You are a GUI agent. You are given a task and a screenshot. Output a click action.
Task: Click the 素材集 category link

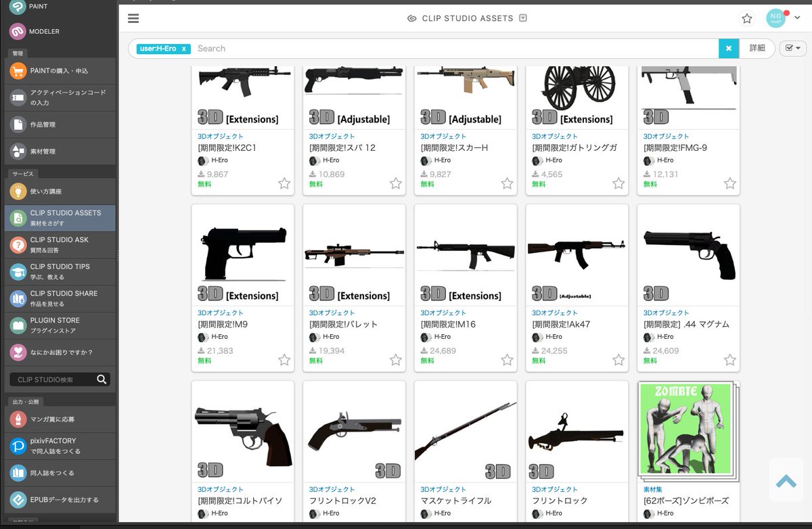[x=653, y=489]
